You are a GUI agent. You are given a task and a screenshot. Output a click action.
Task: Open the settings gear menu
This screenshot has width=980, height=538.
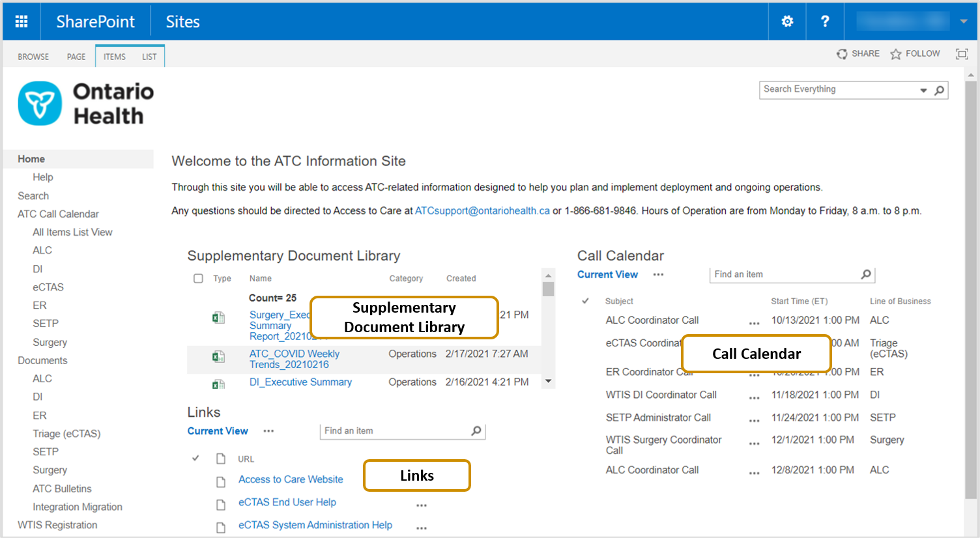[x=787, y=21]
